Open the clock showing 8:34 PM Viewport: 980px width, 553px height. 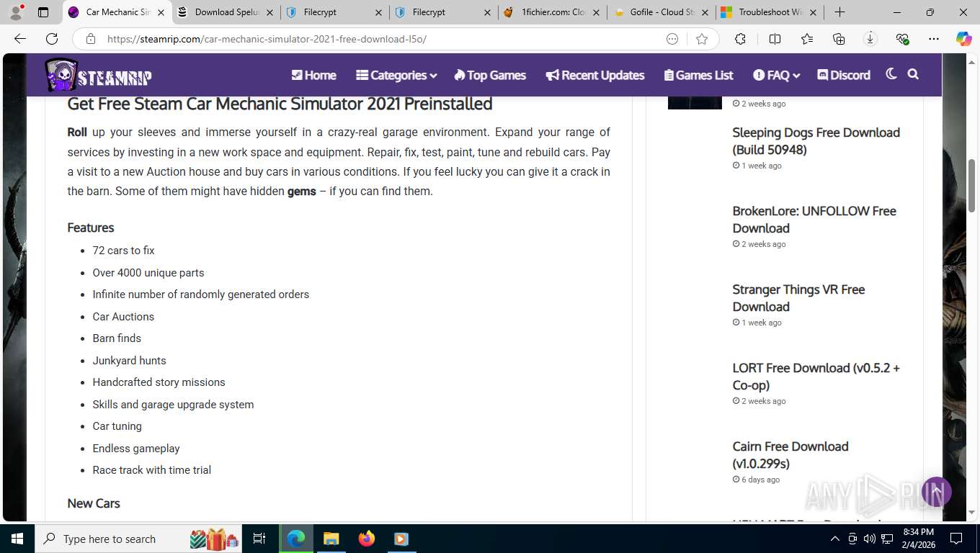click(919, 539)
